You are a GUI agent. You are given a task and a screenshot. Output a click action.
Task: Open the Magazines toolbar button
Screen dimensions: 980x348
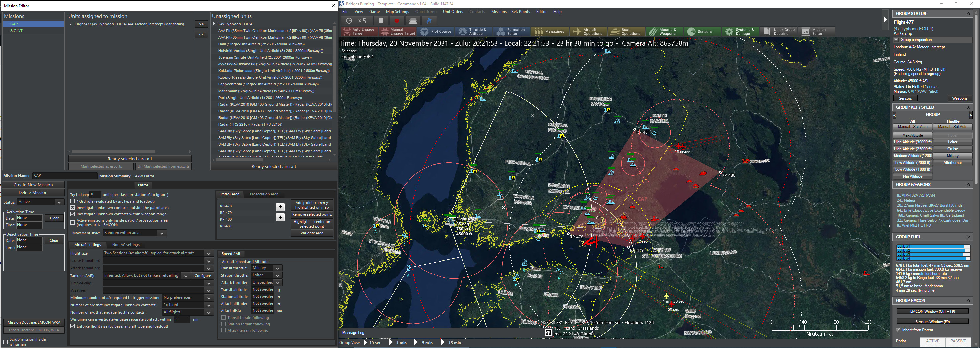549,32
